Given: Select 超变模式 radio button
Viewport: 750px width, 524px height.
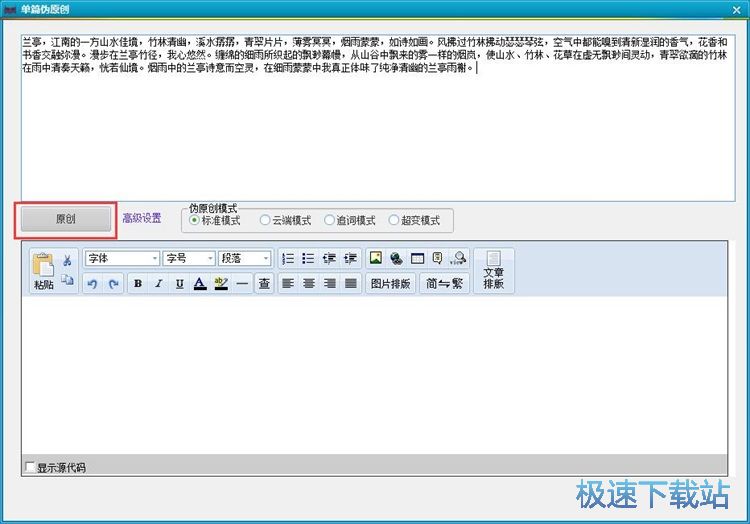Looking at the screenshot, I should (x=394, y=220).
